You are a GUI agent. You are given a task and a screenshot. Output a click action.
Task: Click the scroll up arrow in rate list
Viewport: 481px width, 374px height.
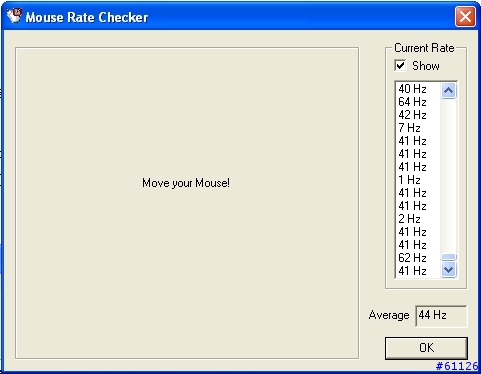[448, 90]
